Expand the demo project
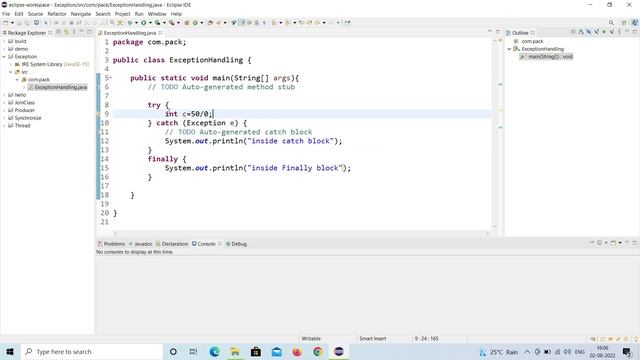640x360 pixels. click(4, 49)
